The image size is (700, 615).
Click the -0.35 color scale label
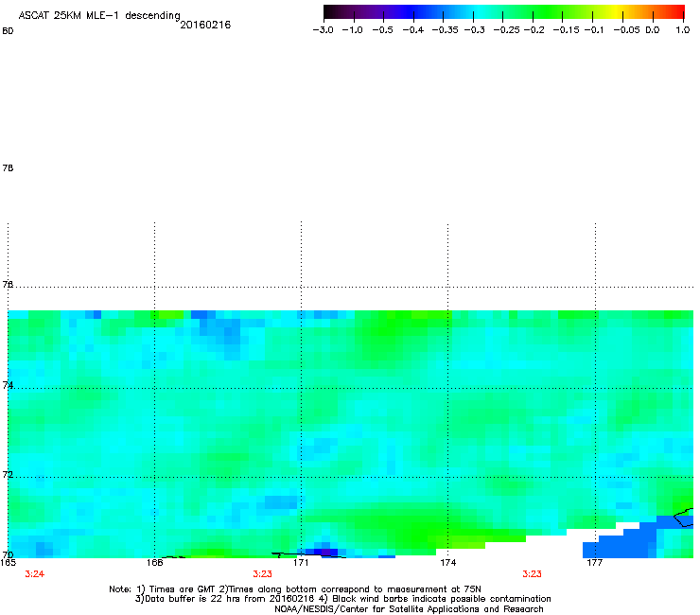446,30
